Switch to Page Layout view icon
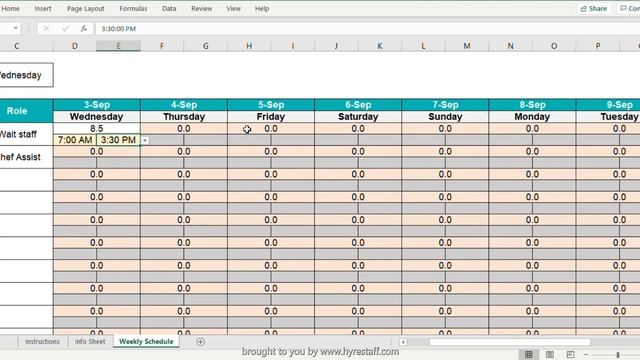This screenshot has width=640, height=360. 550,354
